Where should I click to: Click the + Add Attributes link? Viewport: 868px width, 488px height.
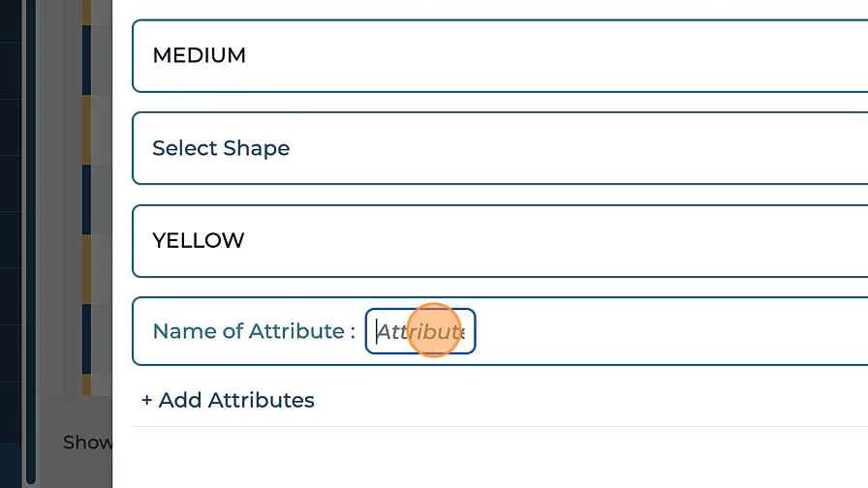coord(229,400)
